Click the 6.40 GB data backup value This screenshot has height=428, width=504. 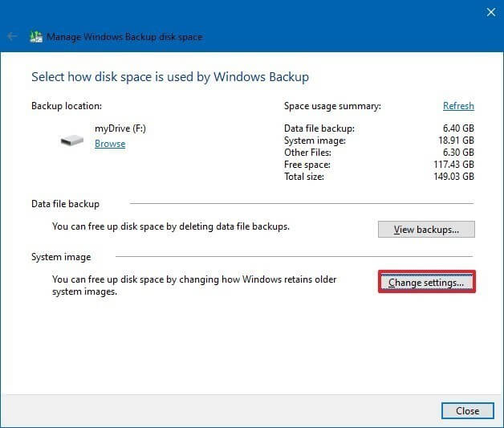point(458,128)
